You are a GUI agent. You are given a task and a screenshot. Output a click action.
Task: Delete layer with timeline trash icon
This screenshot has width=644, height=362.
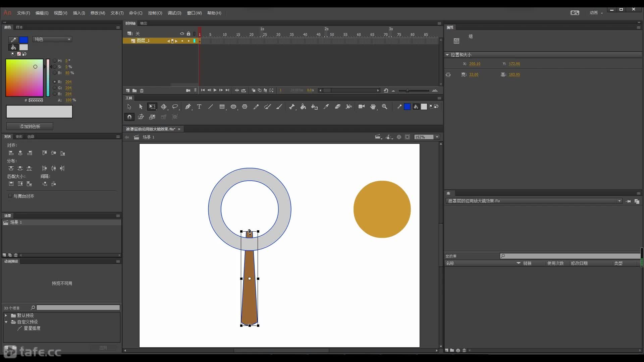[142, 90]
